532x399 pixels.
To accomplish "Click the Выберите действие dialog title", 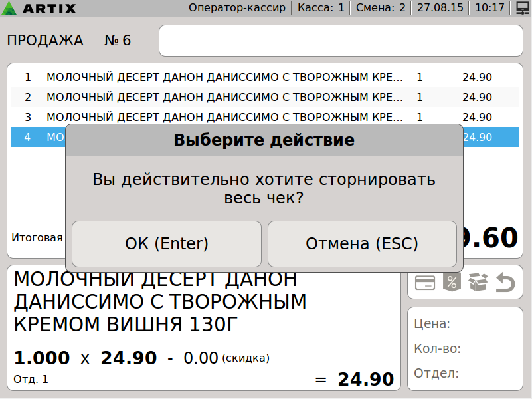I will (x=264, y=140).
